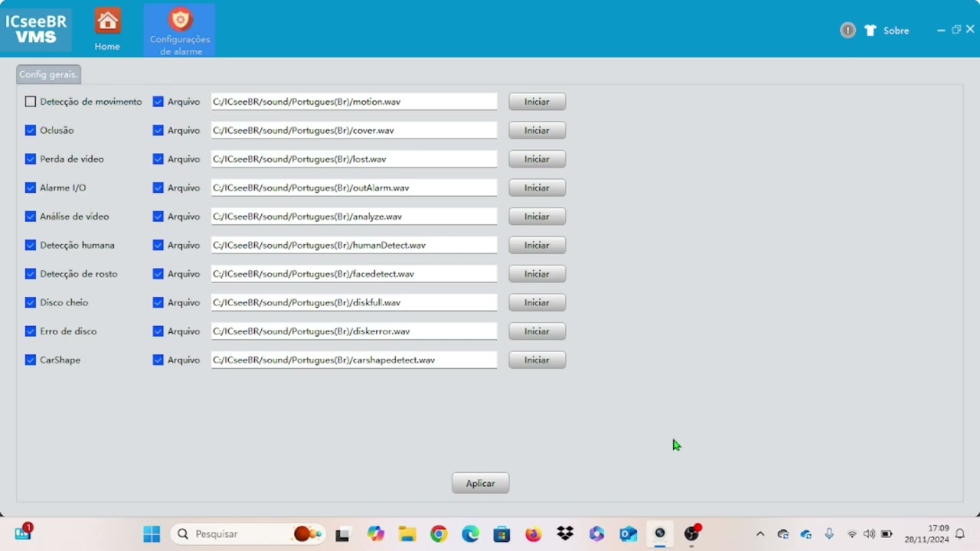This screenshot has width=980, height=551.
Task: Select the Config gerais tab
Action: [x=48, y=74]
